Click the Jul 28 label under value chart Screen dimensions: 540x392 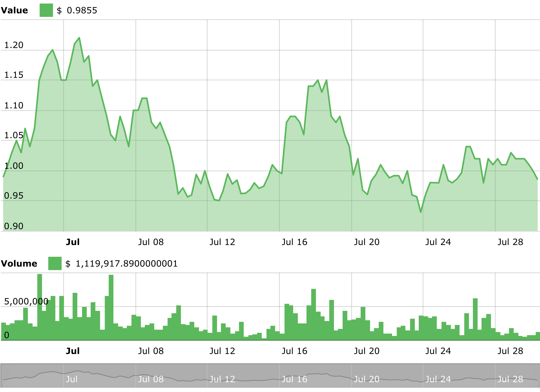510,242
